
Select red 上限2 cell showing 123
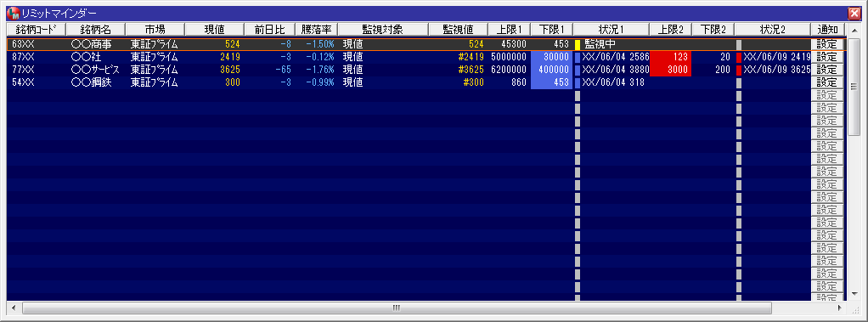(x=670, y=57)
